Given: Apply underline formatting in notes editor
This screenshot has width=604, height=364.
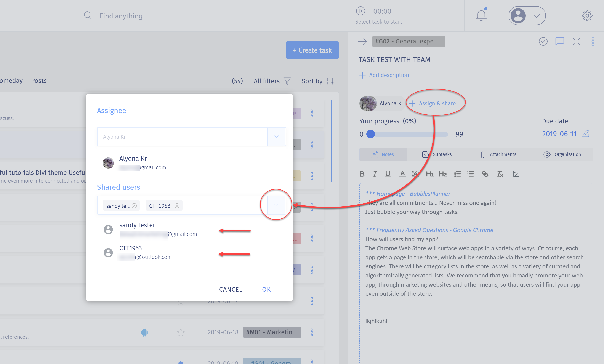Looking at the screenshot, I should (388, 174).
